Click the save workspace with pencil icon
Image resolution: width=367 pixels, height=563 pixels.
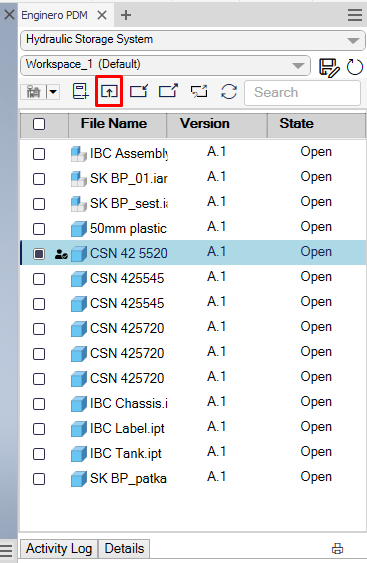pyautogui.click(x=329, y=67)
